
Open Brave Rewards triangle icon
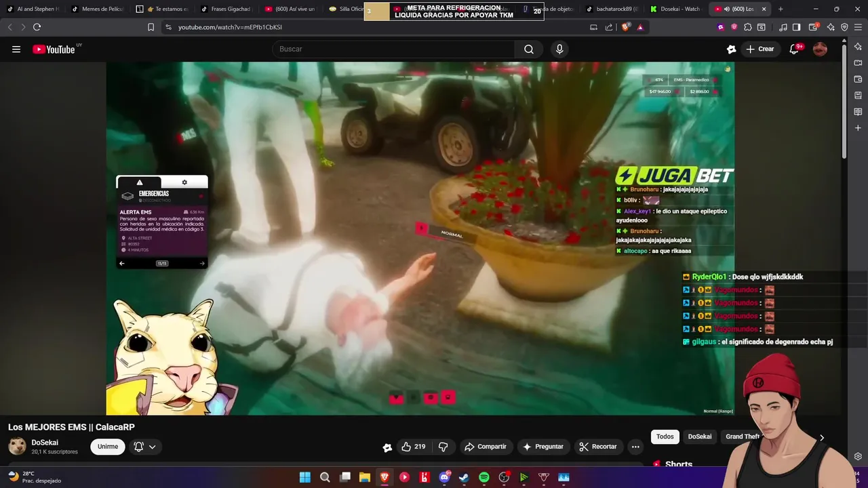[639, 27]
